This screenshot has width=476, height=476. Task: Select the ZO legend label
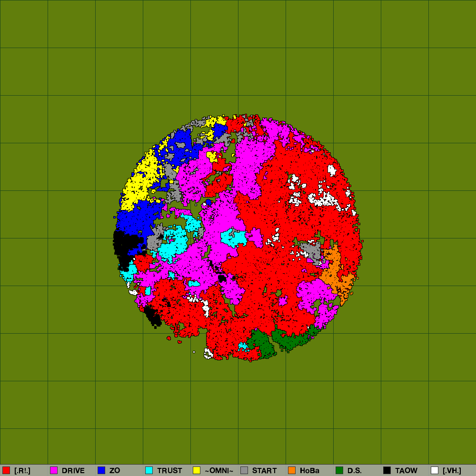[x=115, y=471]
